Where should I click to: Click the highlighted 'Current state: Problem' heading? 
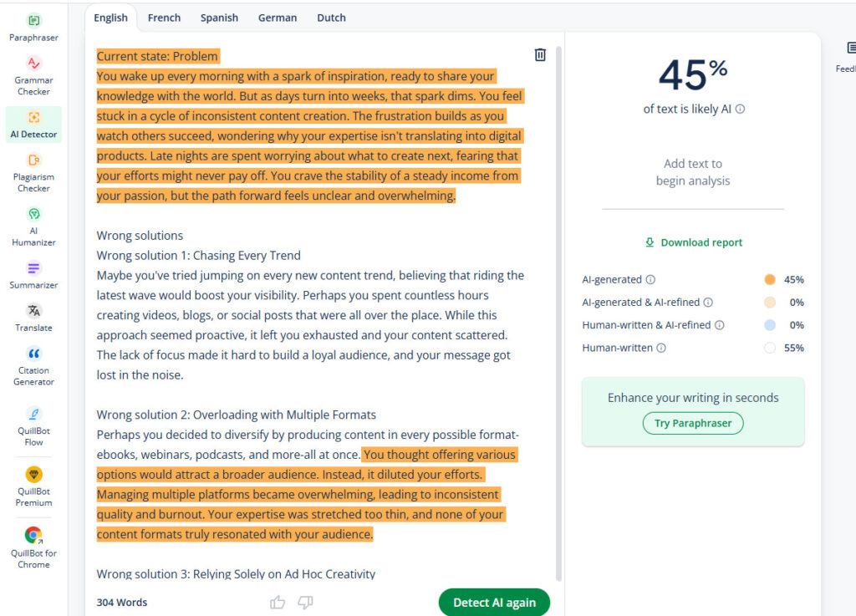(x=157, y=56)
